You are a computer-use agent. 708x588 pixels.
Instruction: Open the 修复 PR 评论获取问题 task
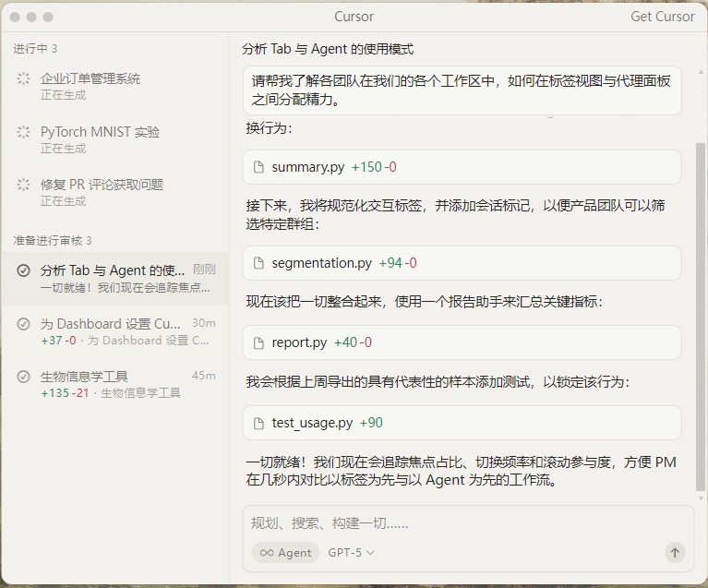[115, 192]
